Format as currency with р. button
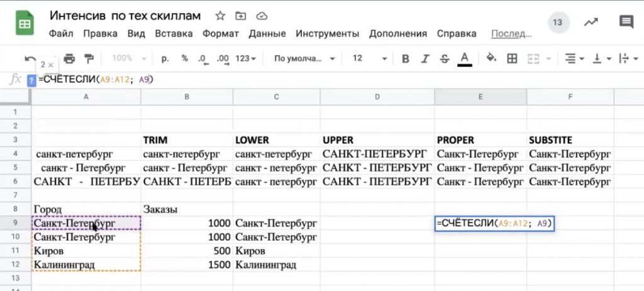The height and width of the screenshot is (291, 644). pyautogui.click(x=165, y=58)
